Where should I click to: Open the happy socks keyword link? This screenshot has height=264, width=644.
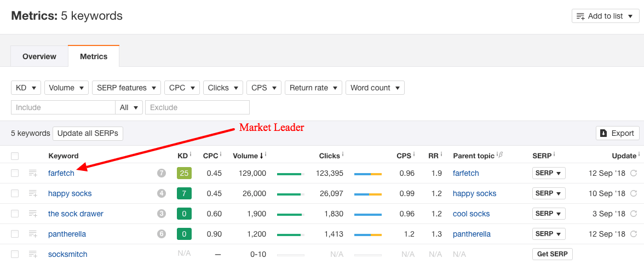tap(70, 193)
